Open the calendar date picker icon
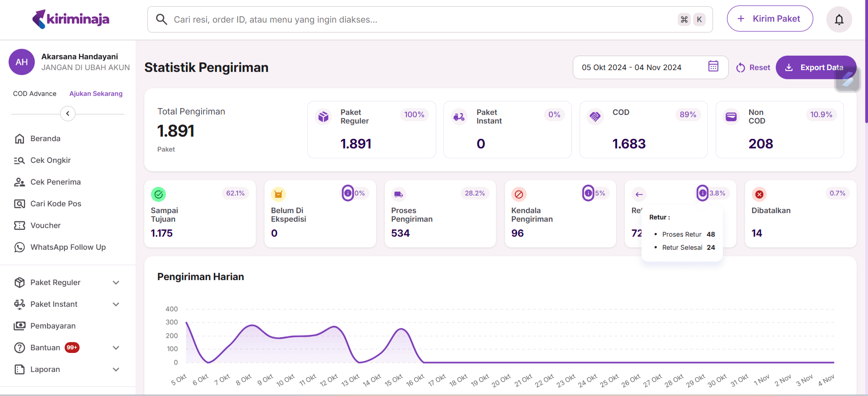 (713, 66)
